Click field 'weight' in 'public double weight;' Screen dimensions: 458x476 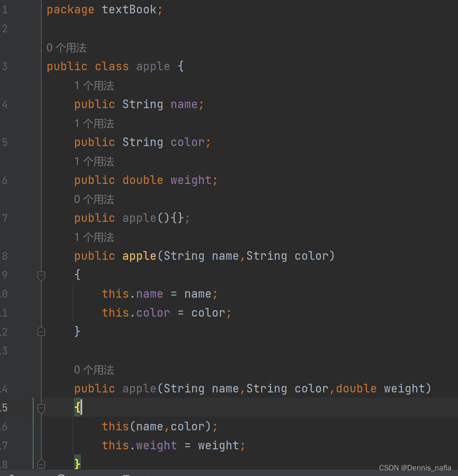pos(191,180)
